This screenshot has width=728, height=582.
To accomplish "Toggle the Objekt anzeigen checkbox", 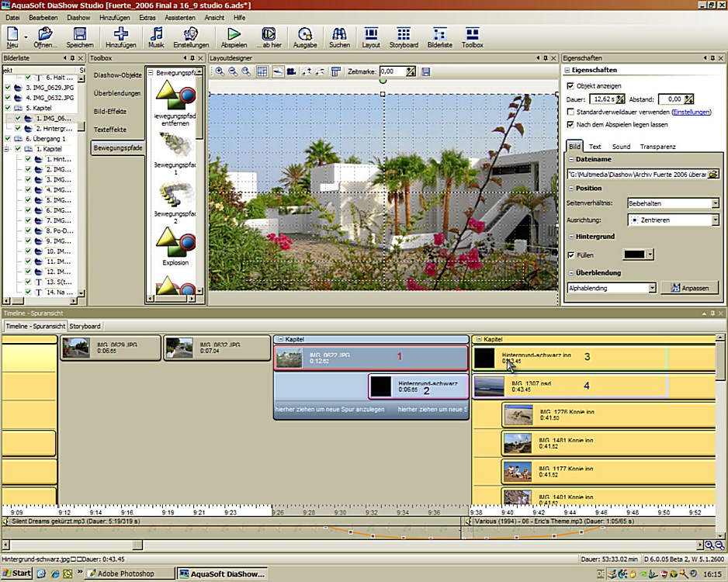I will pos(571,86).
